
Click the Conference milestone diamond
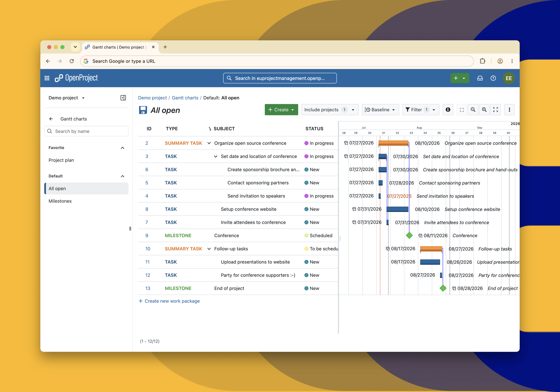(x=409, y=235)
